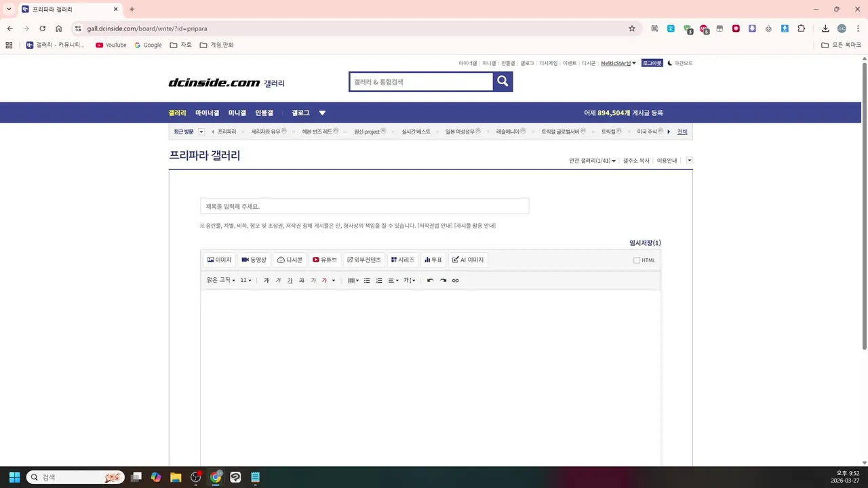Open the font size 12 dropdown
The height and width of the screenshot is (488, 868).
245,281
